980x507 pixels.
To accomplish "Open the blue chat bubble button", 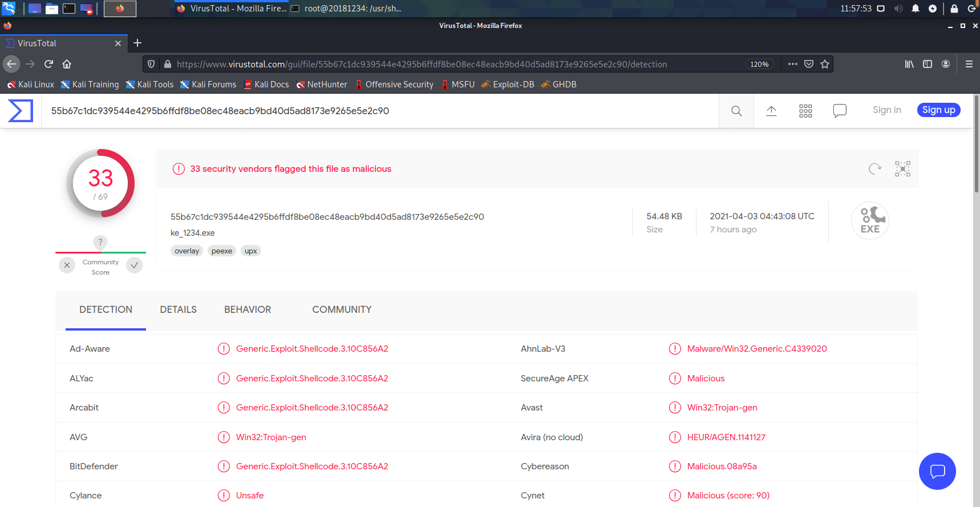I will (x=937, y=471).
